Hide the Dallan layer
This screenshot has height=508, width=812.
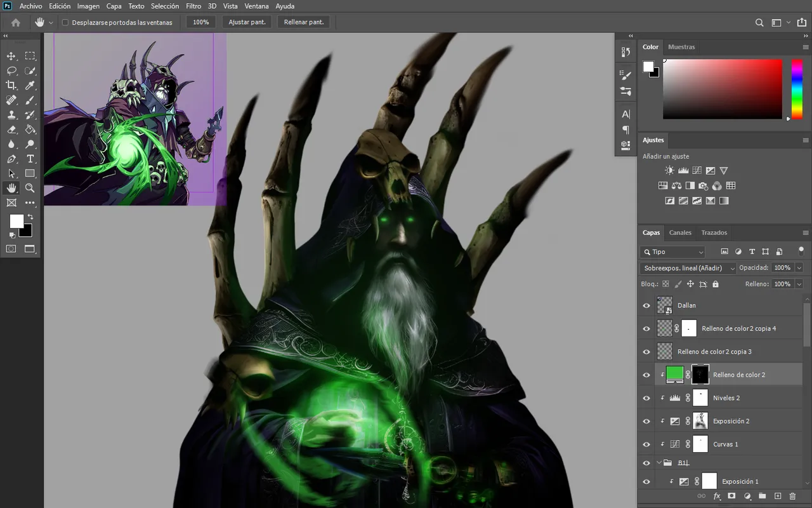point(646,305)
